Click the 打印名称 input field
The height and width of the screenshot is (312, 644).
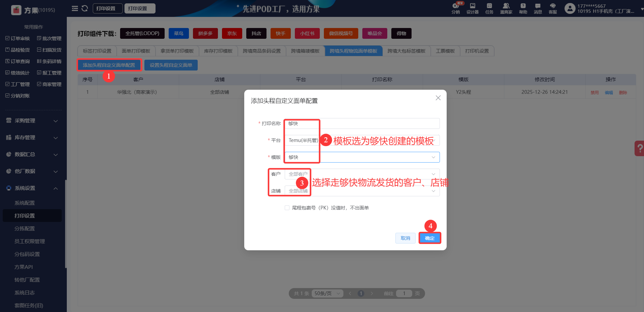click(x=362, y=123)
